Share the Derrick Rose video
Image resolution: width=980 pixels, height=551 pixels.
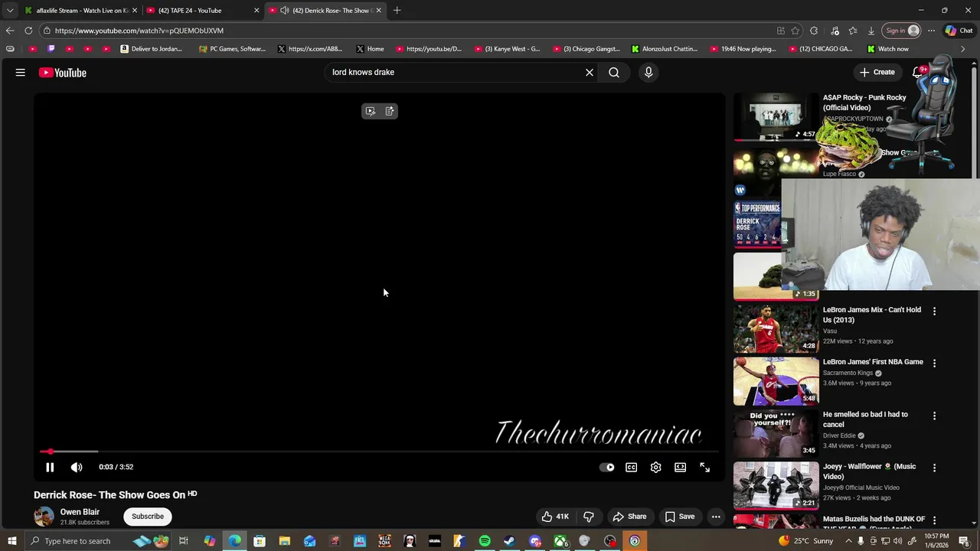629,517
